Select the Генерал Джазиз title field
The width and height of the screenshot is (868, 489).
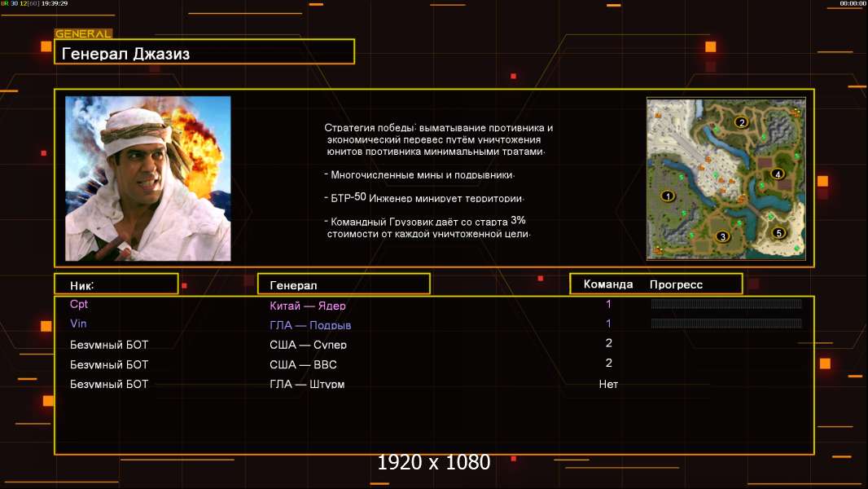click(204, 52)
